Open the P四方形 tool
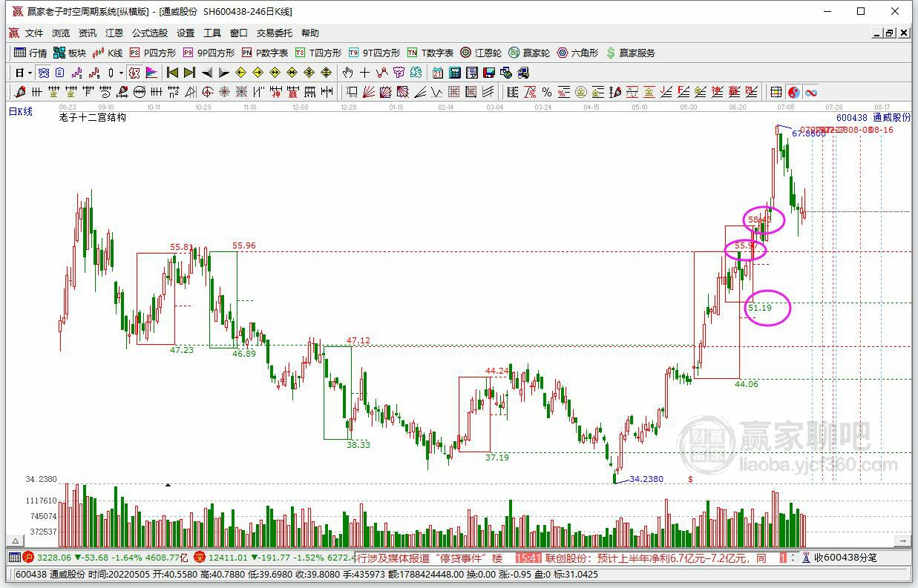This screenshot has width=918, height=588. [x=153, y=53]
